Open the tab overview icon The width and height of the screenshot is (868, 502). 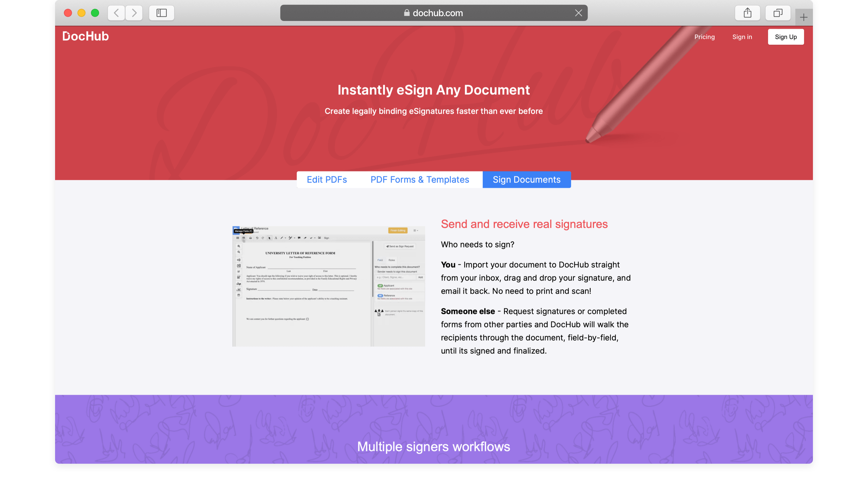pyautogui.click(x=777, y=13)
